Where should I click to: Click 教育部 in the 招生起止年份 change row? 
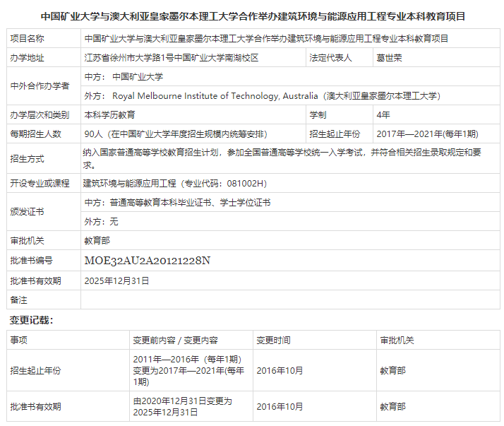(392, 371)
